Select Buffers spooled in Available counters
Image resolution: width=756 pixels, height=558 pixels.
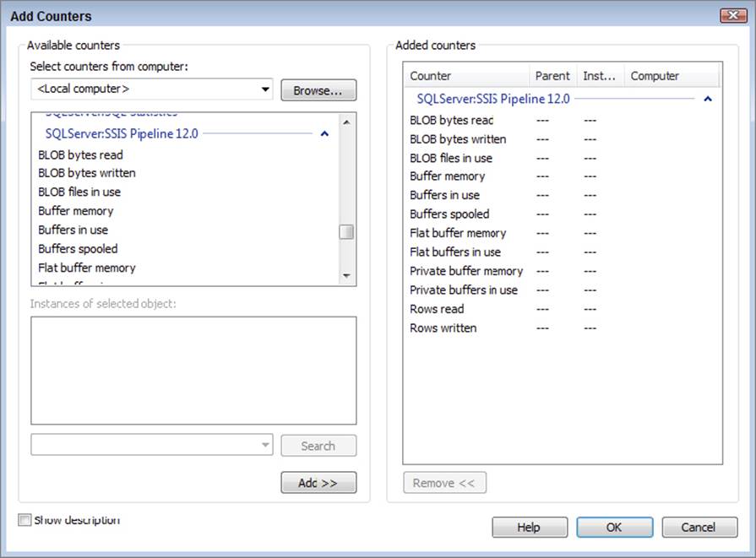click(78, 249)
